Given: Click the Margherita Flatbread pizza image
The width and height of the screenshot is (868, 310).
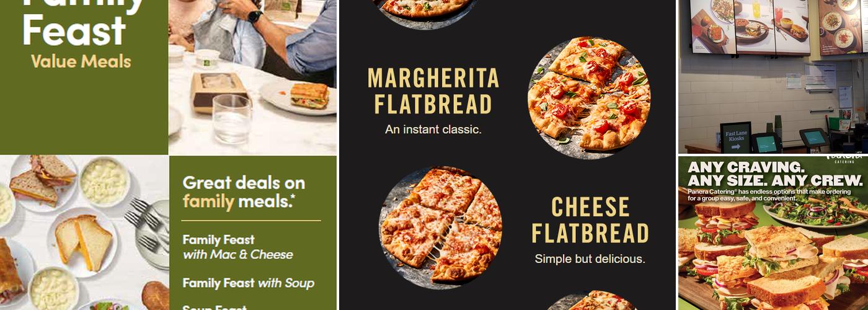Looking at the screenshot, I should [x=588, y=98].
